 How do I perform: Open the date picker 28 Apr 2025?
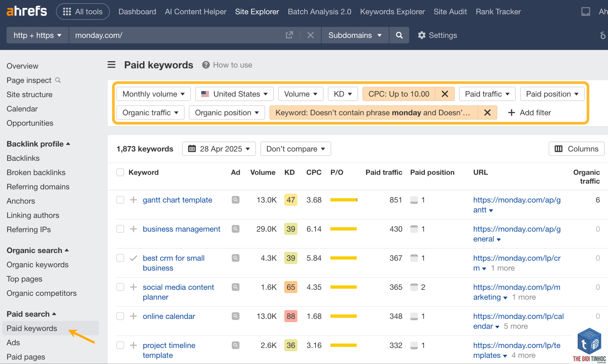pos(219,149)
